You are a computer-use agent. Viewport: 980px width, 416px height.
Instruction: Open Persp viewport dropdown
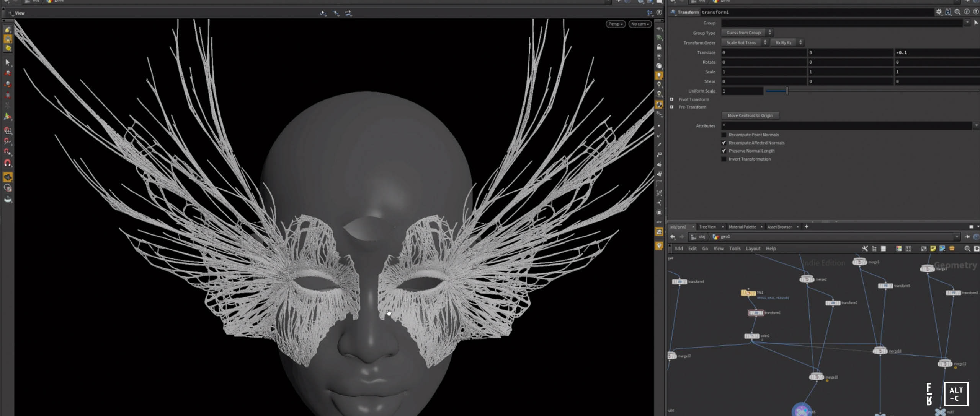click(616, 24)
